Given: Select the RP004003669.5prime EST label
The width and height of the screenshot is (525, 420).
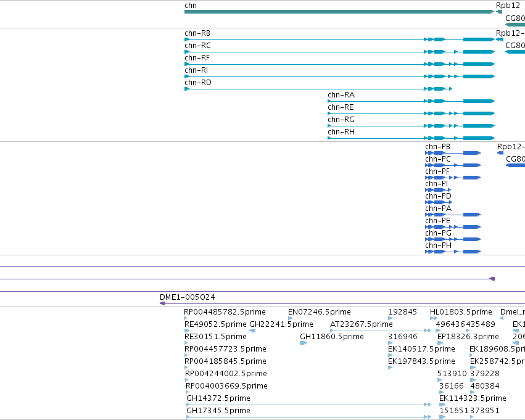Looking at the screenshot, I should click(226, 387).
